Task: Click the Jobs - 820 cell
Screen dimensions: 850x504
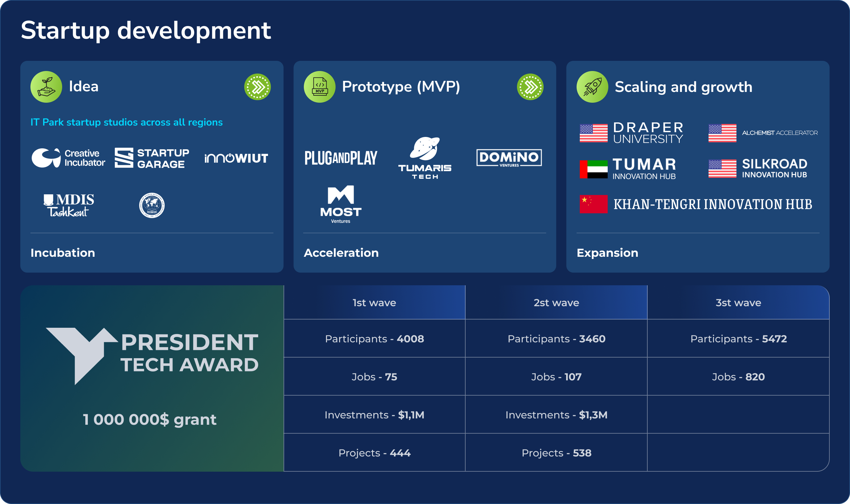Action: pos(739,377)
